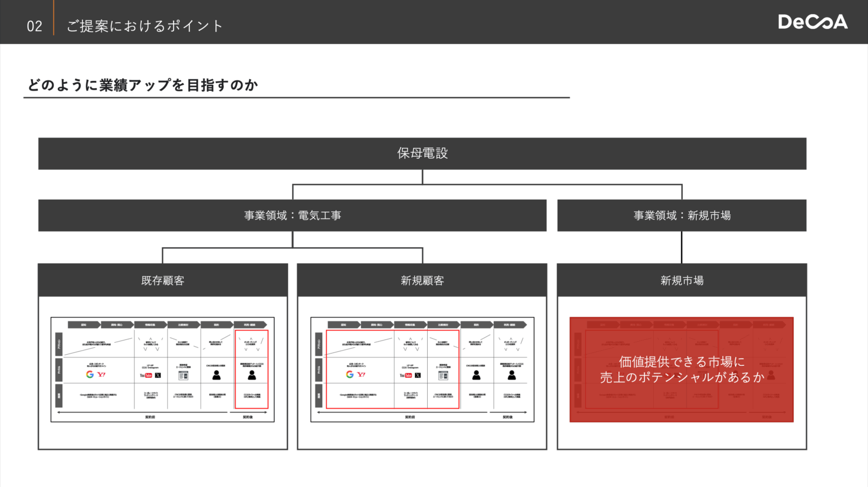Select the 新規顧客 section header
Image resolution: width=868 pixels, height=487 pixels.
point(423,279)
